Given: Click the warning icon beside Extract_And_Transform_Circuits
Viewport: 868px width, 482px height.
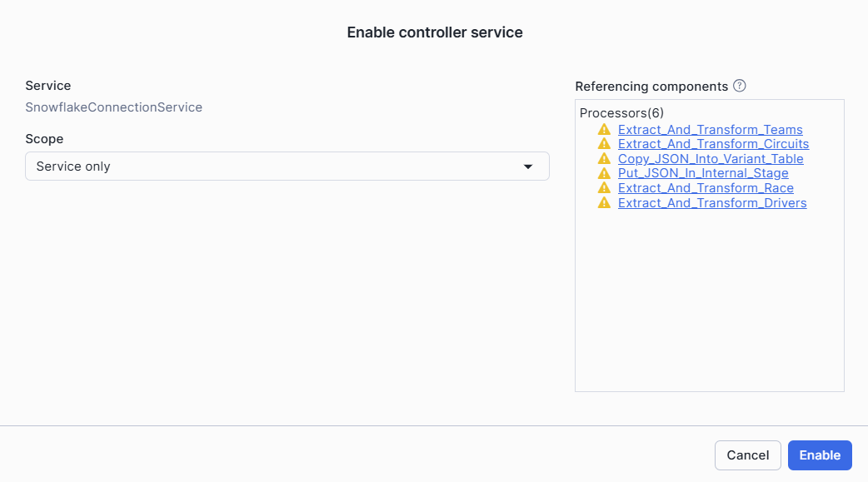Looking at the screenshot, I should 605,144.
